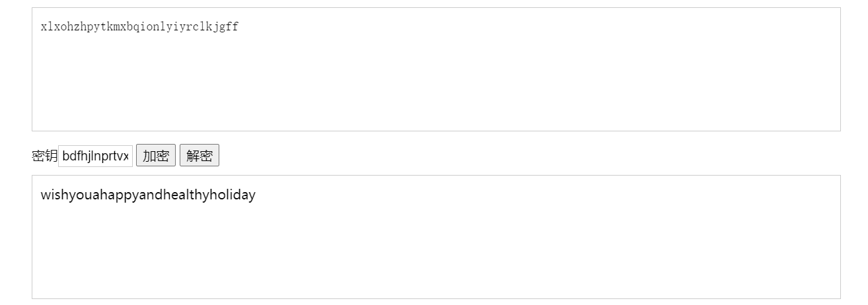Place cursor at end of 'xlxohzhpytkmxbqionlyiyrclkjgff'
The height and width of the screenshot is (305, 868).
pos(238,27)
